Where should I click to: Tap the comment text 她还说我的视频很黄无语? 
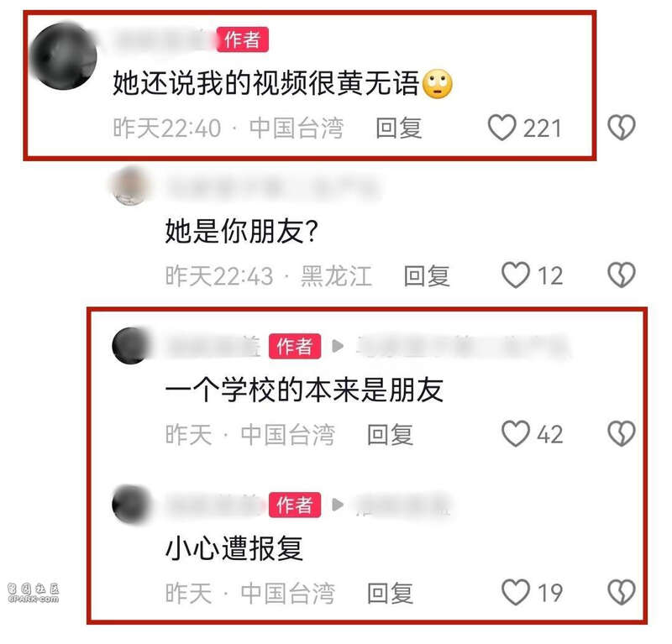265,83
